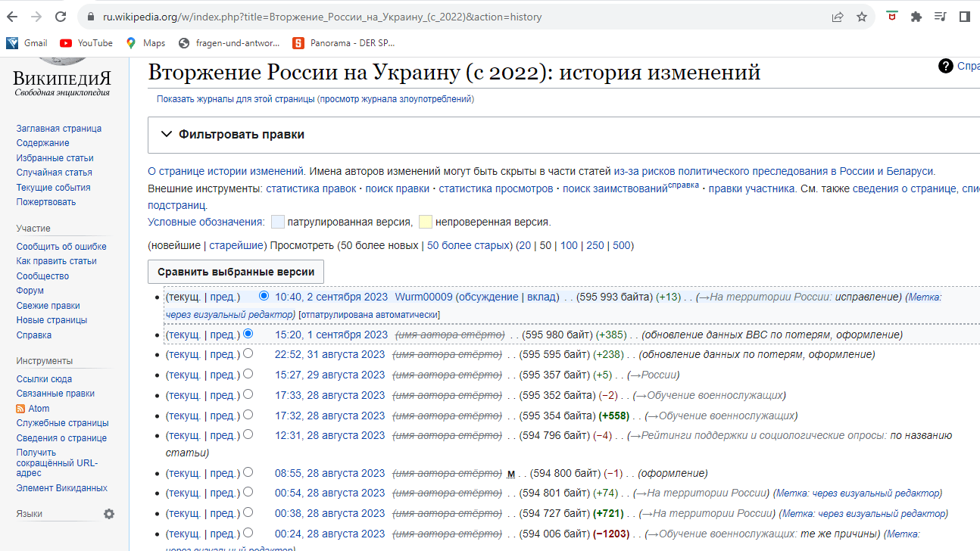980x551 pixels.
Task: Click the help question mark icon
Action: click(945, 66)
